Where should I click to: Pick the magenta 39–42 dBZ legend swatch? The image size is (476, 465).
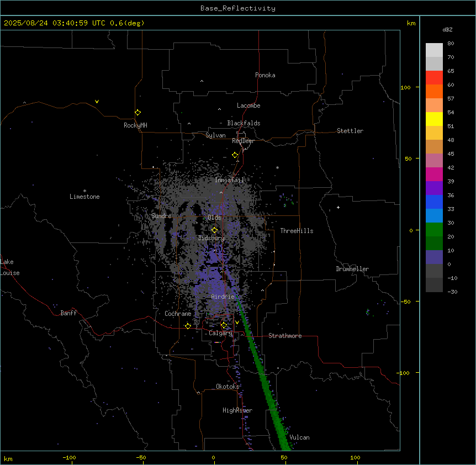coord(434,174)
